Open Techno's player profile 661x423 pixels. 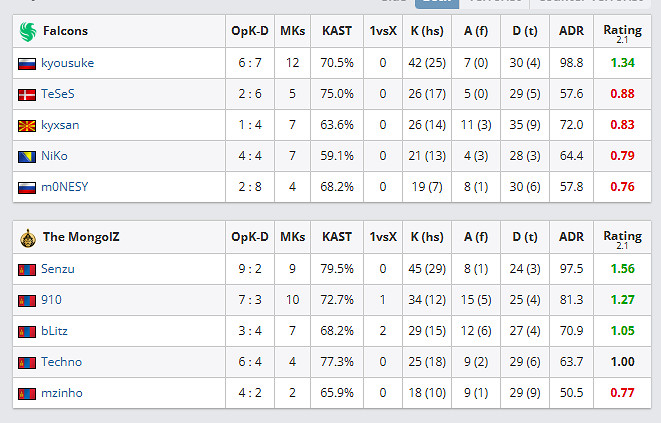coord(61,362)
